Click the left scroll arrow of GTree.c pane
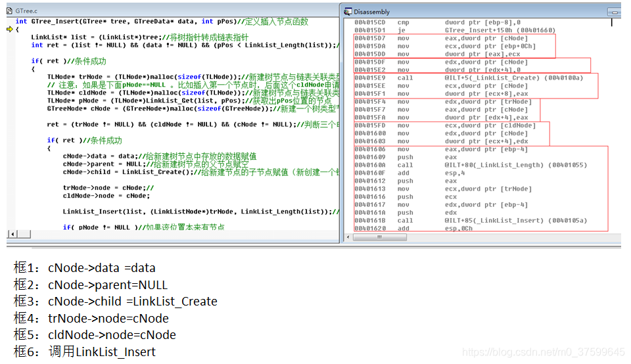This screenshot has width=631, height=364. pyautogui.click(x=12, y=234)
